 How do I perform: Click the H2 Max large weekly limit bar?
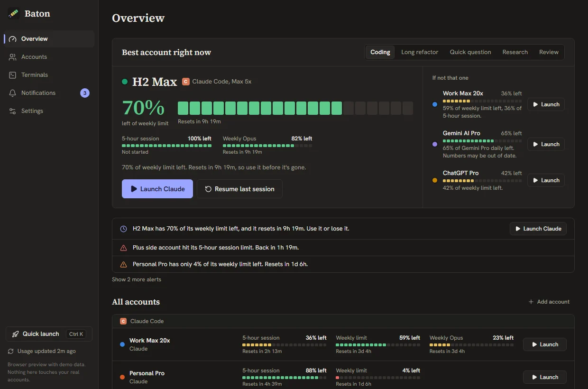(295, 108)
